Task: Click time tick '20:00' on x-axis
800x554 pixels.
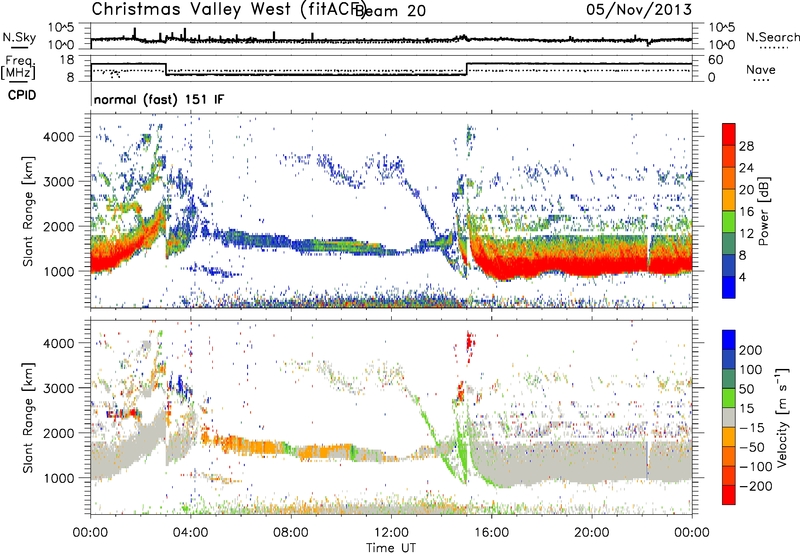Action: click(x=591, y=533)
